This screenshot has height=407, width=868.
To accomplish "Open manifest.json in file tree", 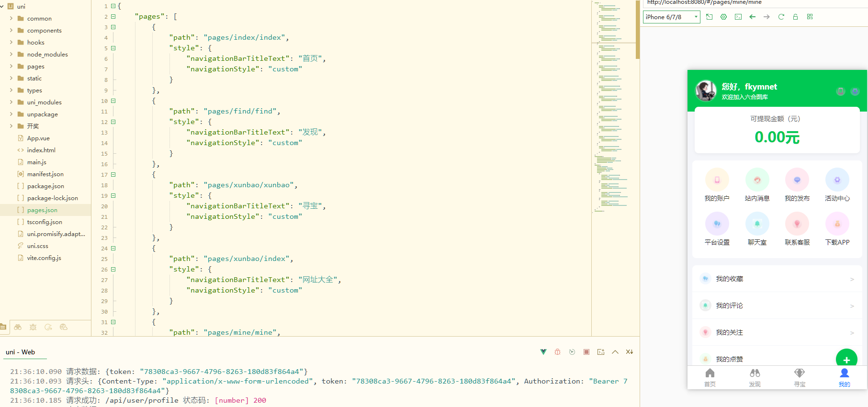I will [x=45, y=174].
